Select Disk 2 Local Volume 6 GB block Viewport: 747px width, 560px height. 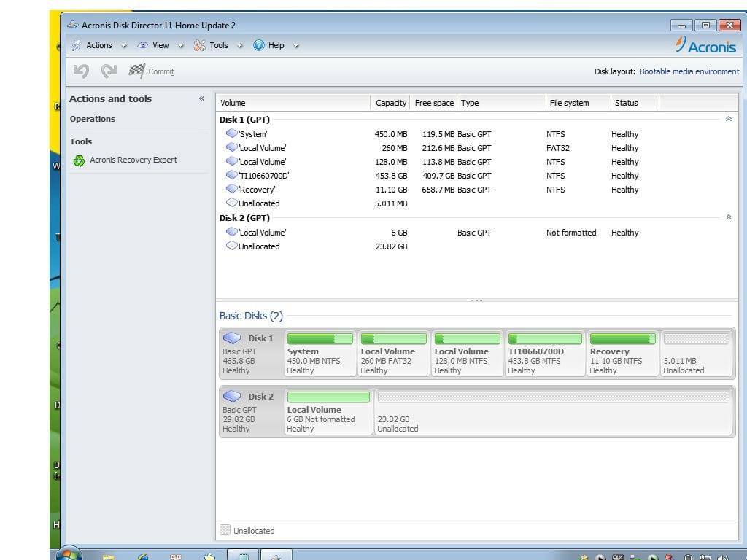328,412
